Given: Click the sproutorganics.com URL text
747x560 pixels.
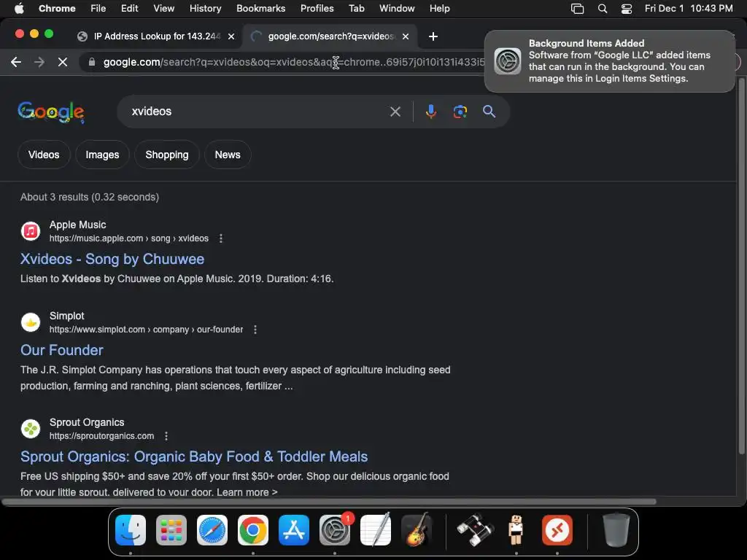Looking at the screenshot, I should pos(102,436).
